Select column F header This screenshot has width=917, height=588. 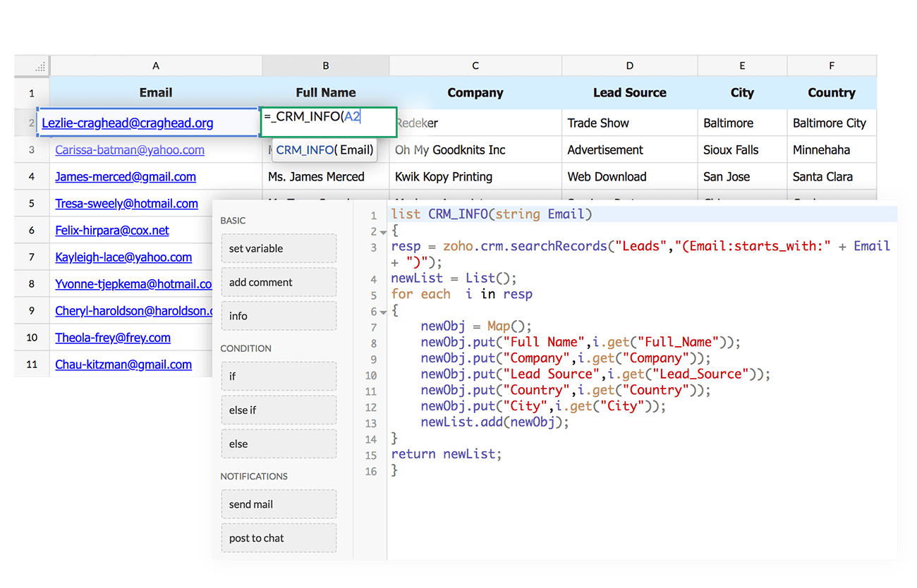(832, 66)
